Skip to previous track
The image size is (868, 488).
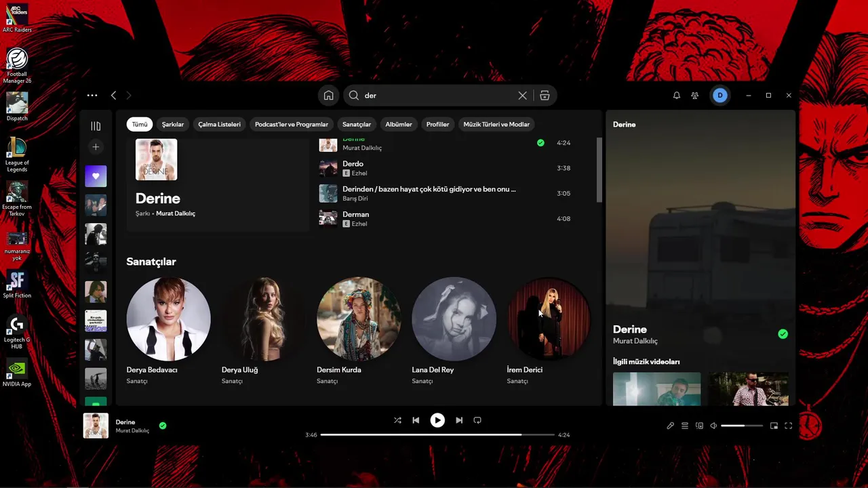pyautogui.click(x=416, y=420)
